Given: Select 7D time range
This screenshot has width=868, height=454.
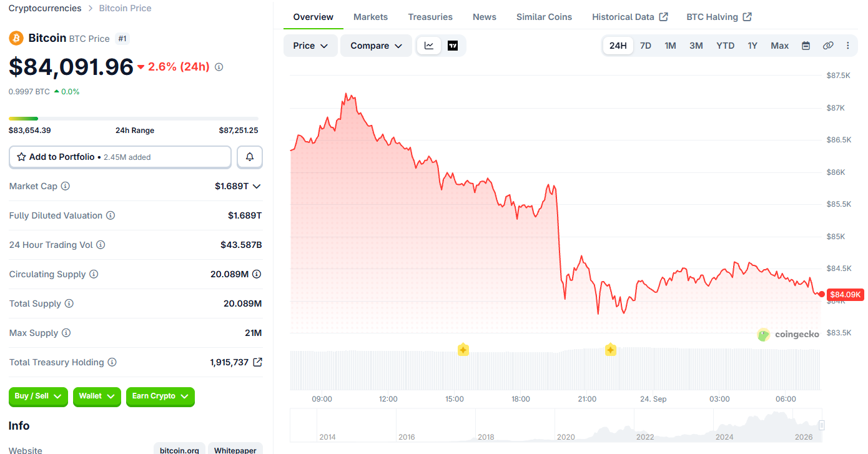Looking at the screenshot, I should tap(646, 46).
